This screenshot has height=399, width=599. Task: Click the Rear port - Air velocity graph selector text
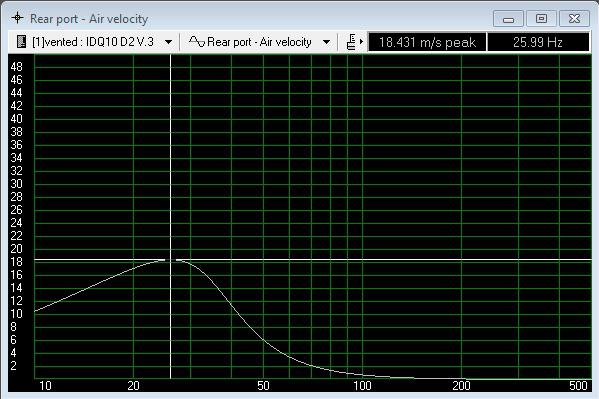pos(259,42)
